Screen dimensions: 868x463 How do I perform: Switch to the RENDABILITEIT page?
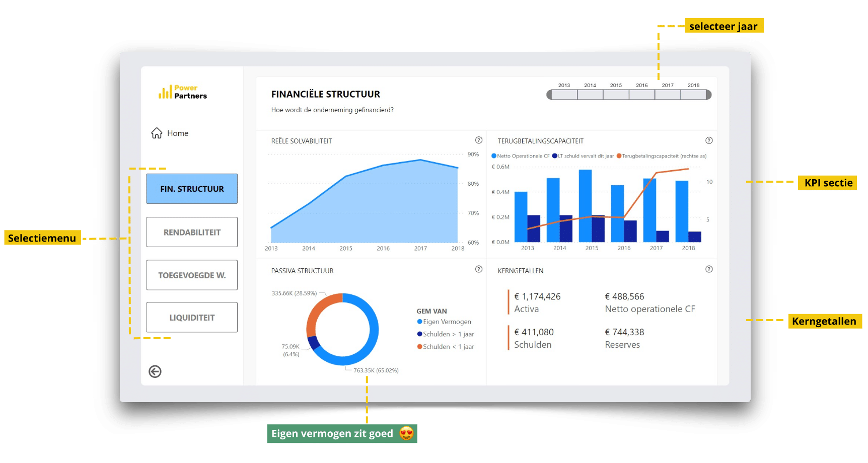[x=192, y=232]
